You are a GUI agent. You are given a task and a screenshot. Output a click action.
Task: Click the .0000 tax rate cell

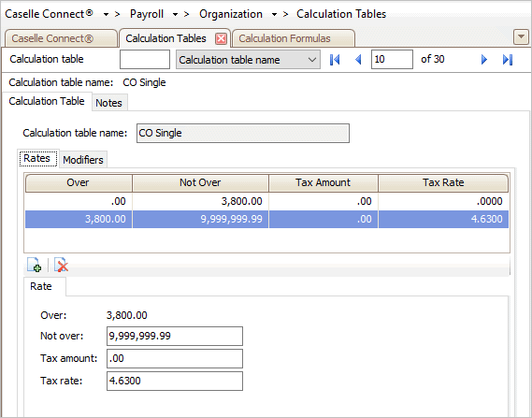point(443,202)
